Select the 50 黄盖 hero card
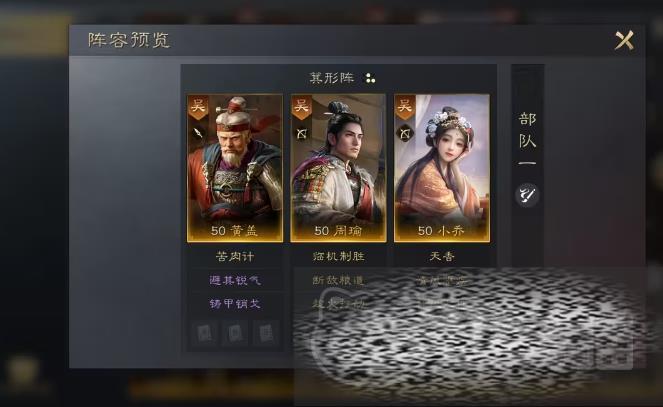The width and height of the screenshot is (663, 407). (235, 168)
